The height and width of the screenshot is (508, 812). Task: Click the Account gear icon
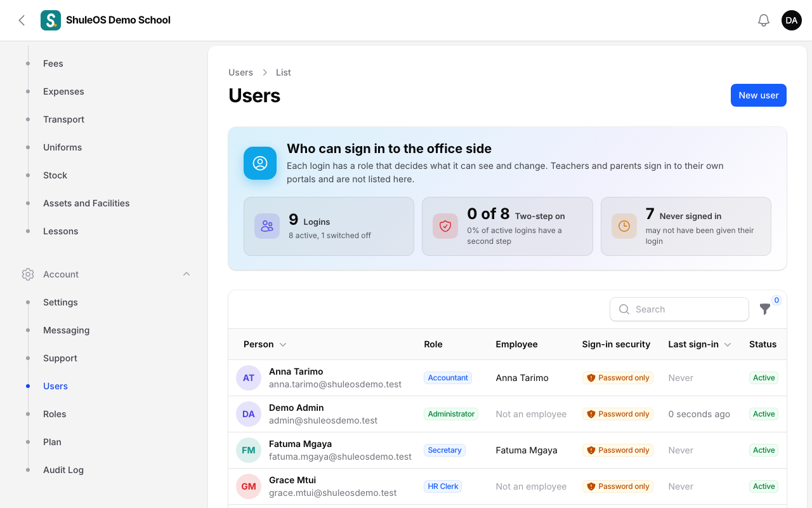click(28, 274)
